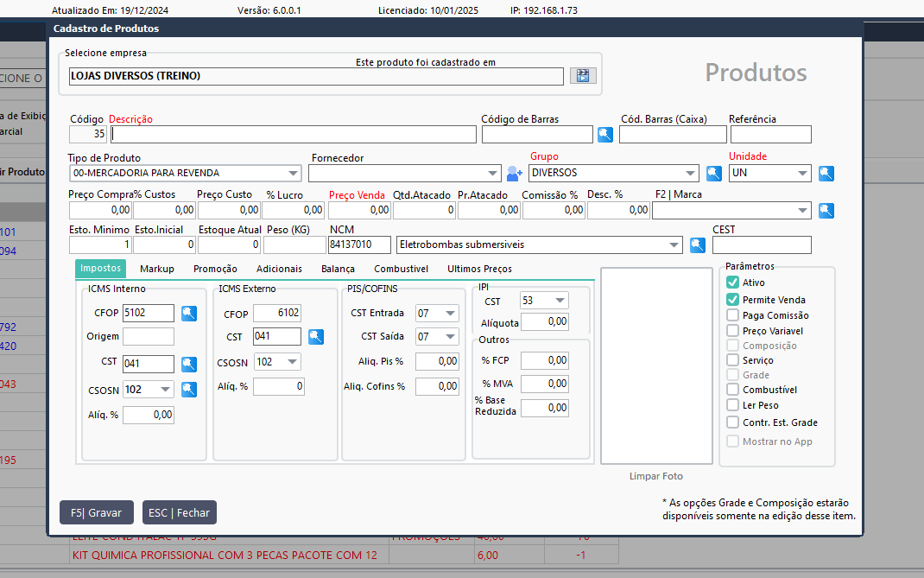Uncheck the Ativo checkbox
The height and width of the screenshot is (578, 924).
733,283
